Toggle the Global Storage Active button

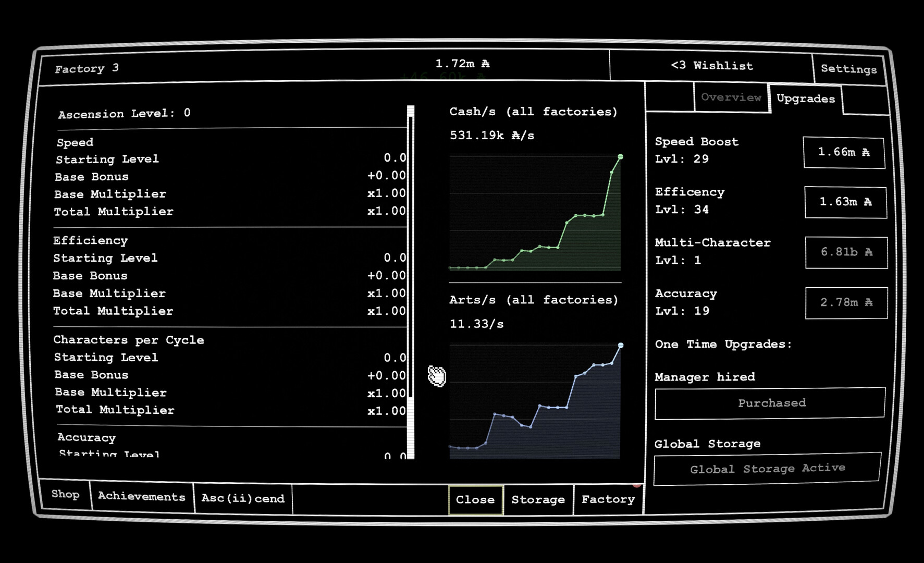(x=767, y=469)
